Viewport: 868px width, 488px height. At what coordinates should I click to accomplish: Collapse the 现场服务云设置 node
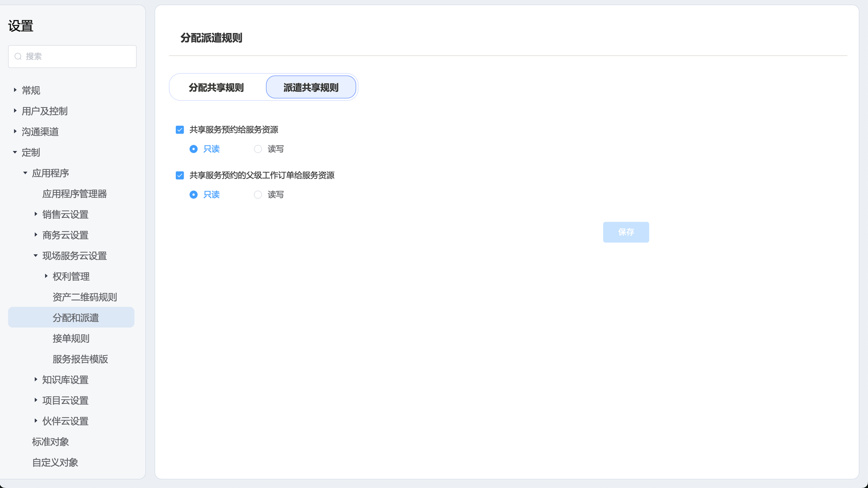36,256
